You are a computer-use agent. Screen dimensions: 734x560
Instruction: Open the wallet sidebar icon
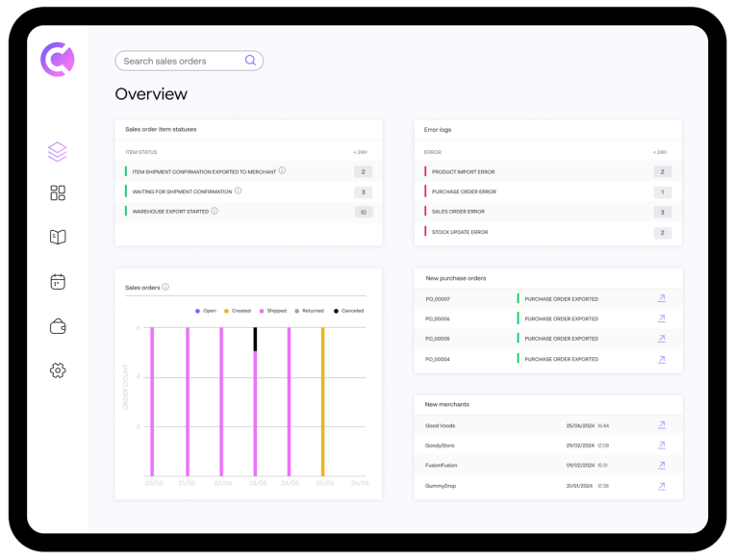[x=58, y=327]
